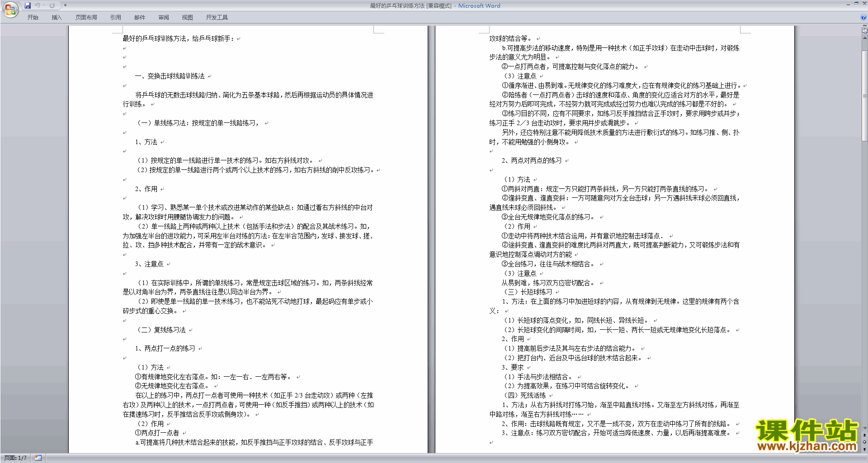Open the Office button menu
868x463 pixels.
(x=10, y=9)
